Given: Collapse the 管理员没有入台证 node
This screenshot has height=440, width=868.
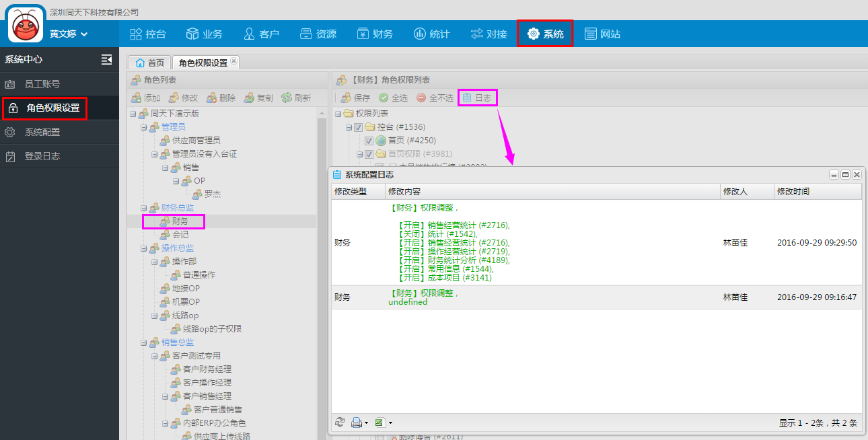Looking at the screenshot, I should (x=154, y=154).
